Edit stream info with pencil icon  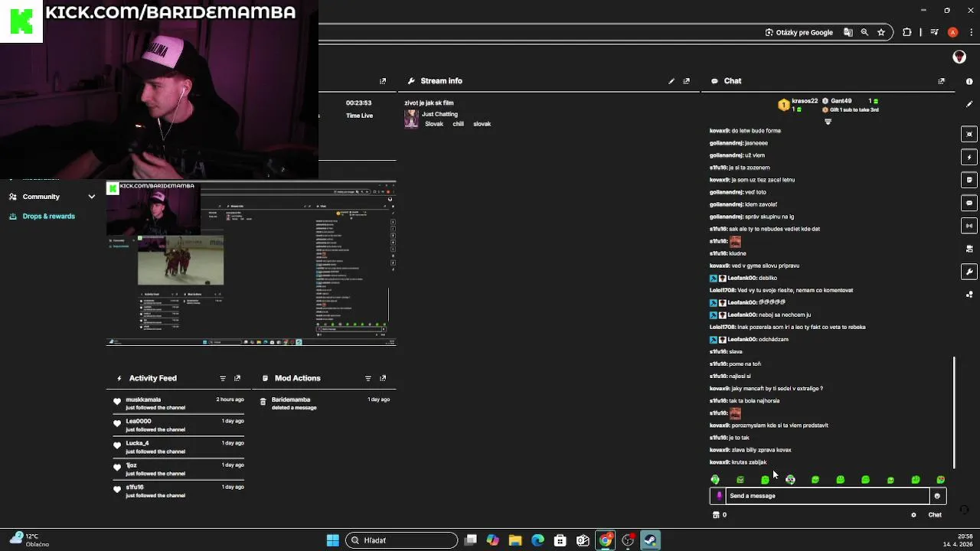coord(671,81)
